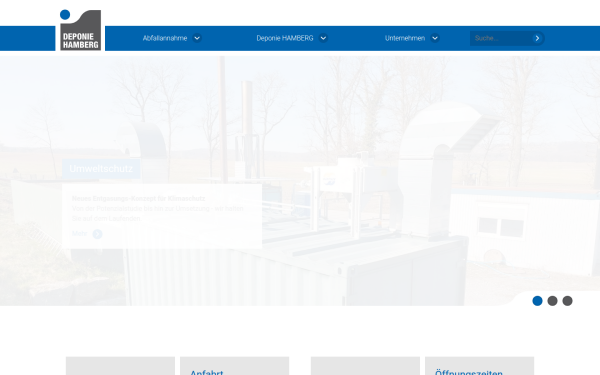This screenshot has height=375, width=600.
Task: Open the Anfahrt tile
Action: (x=235, y=366)
